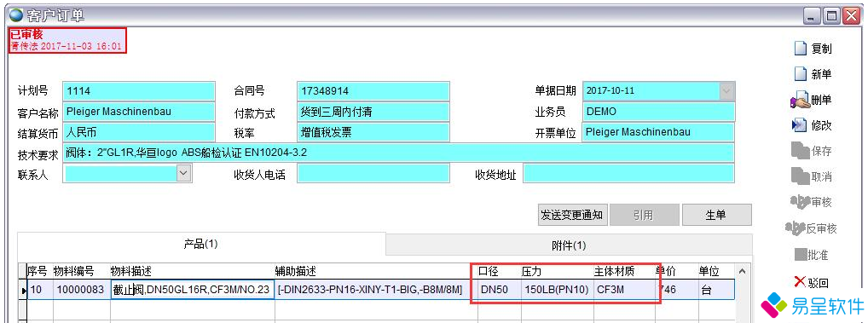Click the 已审核 approved status label
Image resolution: width=868 pixels, height=323 pixels.
coord(26,34)
